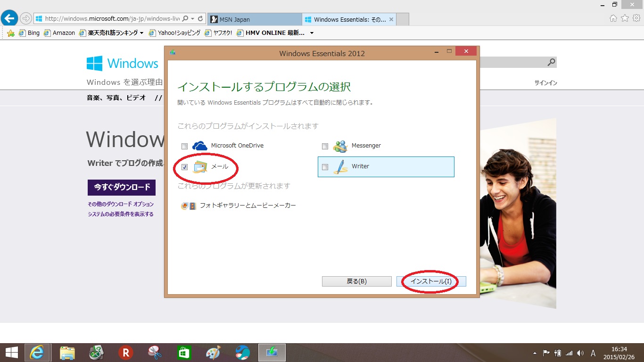Open Action Center flag icon
644x362 pixels.
tap(546, 353)
